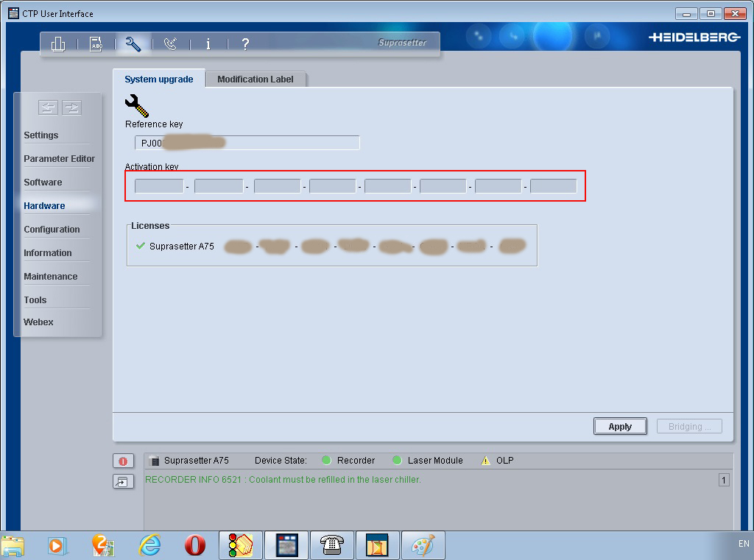Open the info 'i' toolbar icon
Image resolution: width=754 pixels, height=560 pixels.
click(x=208, y=44)
